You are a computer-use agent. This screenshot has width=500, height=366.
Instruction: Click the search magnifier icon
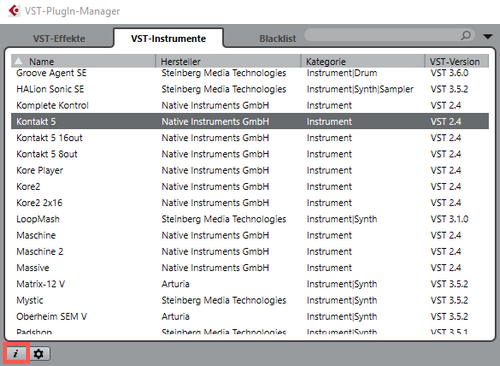466,35
